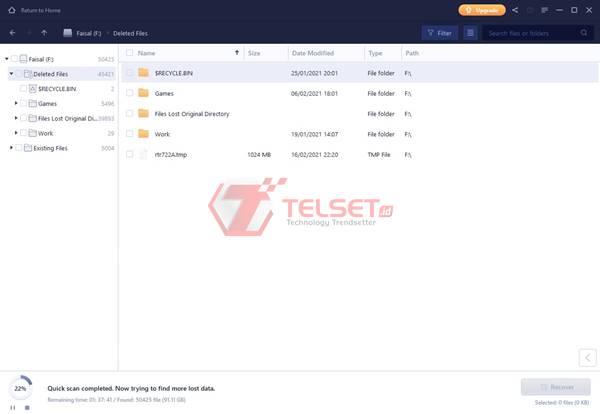Go back using the left arrow
The image size is (600, 414).
(12, 33)
